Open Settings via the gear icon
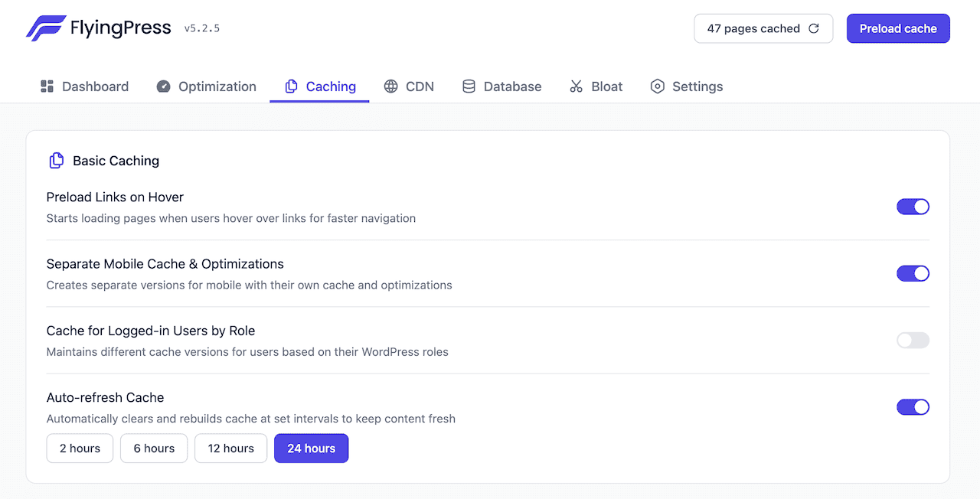Screen dimensions: 980x499 (657, 86)
